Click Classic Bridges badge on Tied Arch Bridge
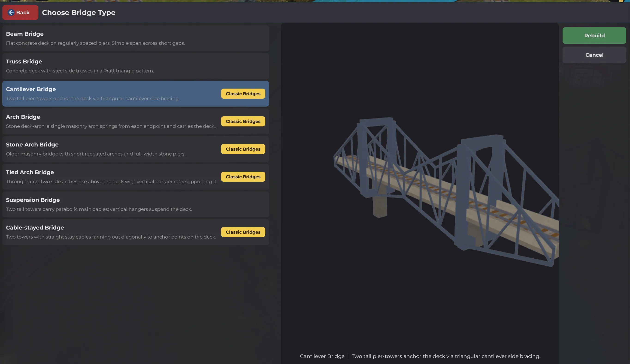 243,177
